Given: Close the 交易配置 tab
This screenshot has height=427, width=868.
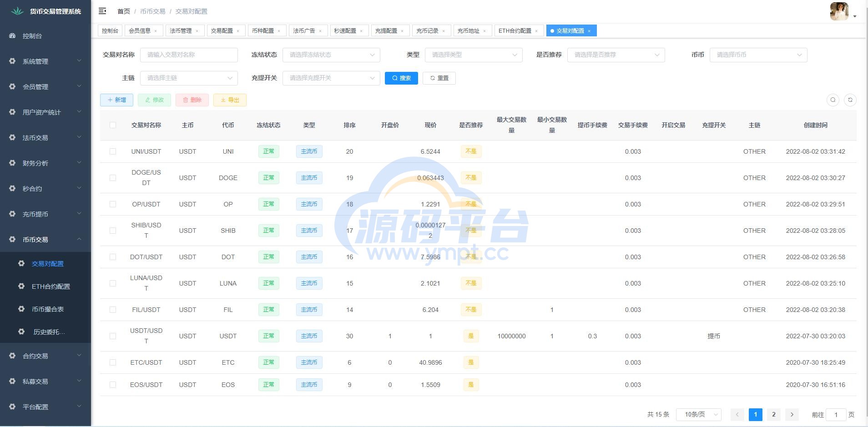Looking at the screenshot, I should point(238,31).
